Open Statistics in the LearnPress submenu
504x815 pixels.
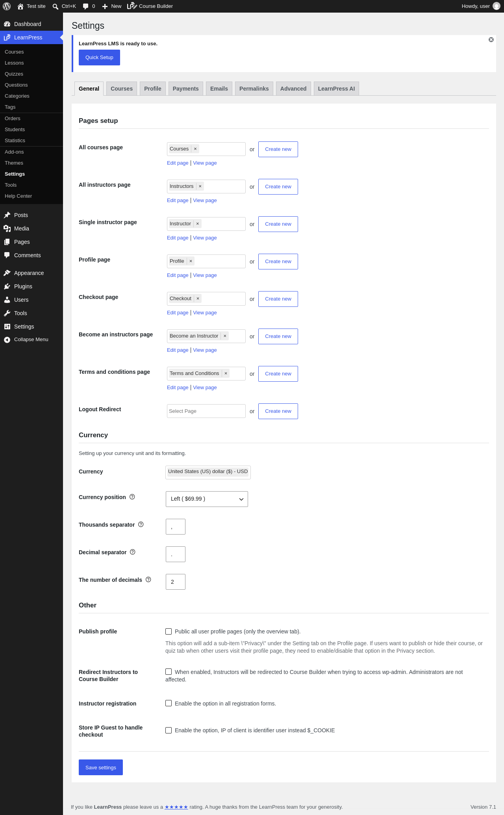15,141
